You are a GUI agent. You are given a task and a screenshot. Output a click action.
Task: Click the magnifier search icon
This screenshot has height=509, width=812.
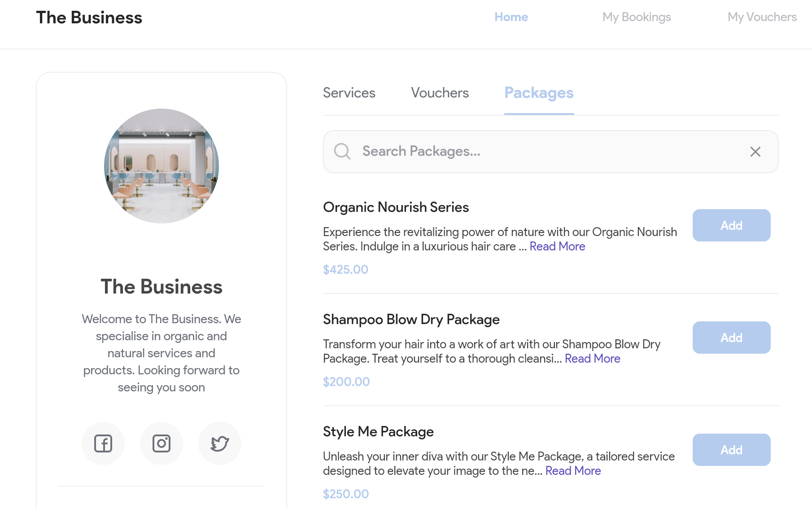pyautogui.click(x=342, y=152)
